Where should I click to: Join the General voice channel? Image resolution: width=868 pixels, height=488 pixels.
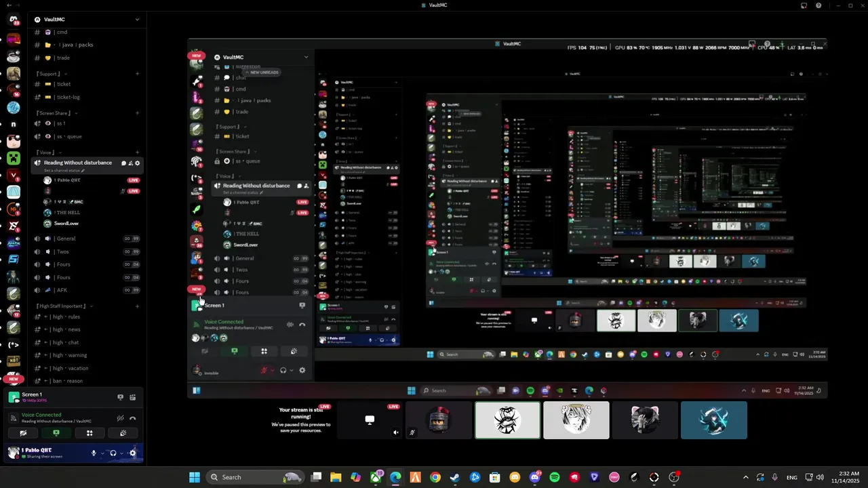[87, 239]
